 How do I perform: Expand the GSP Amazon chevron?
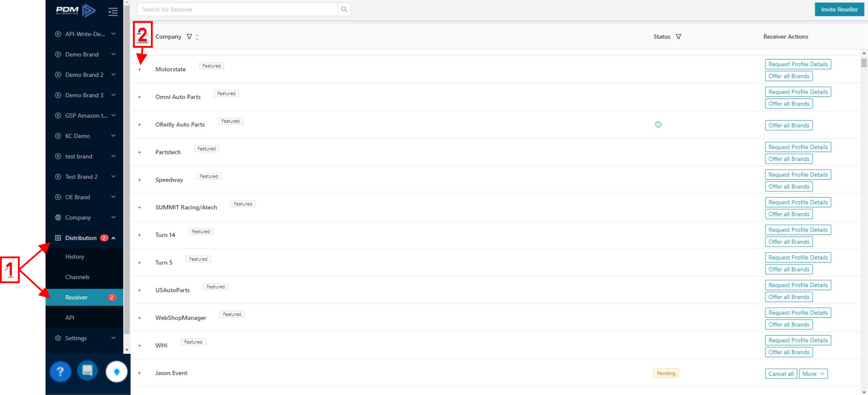point(113,115)
